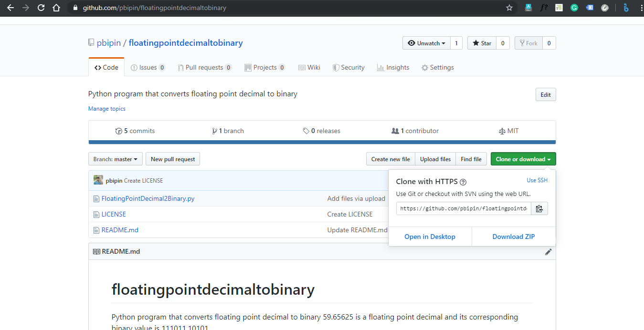The width and height of the screenshot is (644, 330).
Task: Click the padlock site info icon
Action: click(x=74, y=8)
